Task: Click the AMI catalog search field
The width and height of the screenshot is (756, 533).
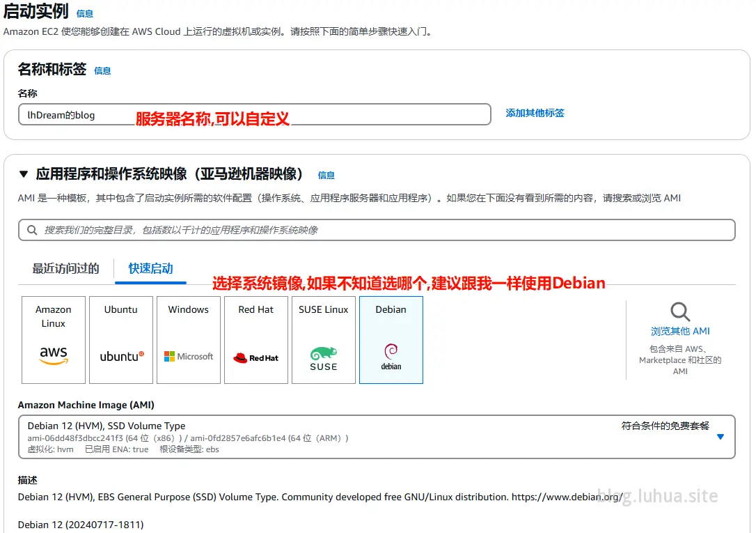Action: point(377,230)
